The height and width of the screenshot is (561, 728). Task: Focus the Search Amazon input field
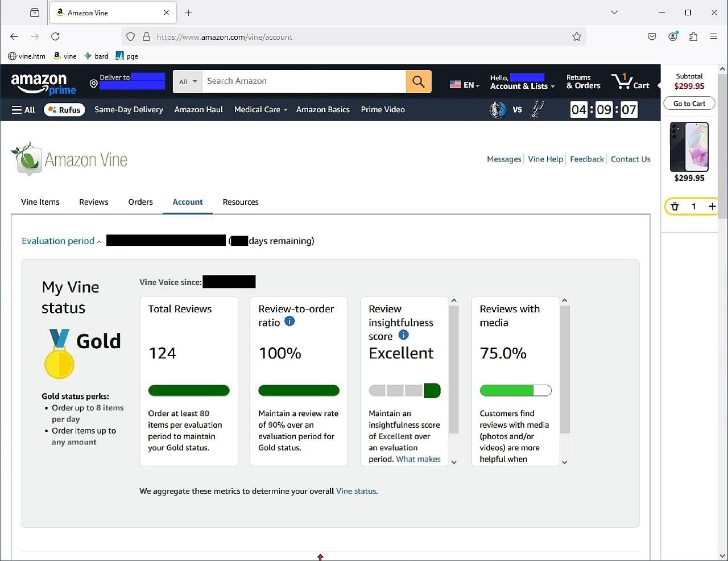click(304, 81)
